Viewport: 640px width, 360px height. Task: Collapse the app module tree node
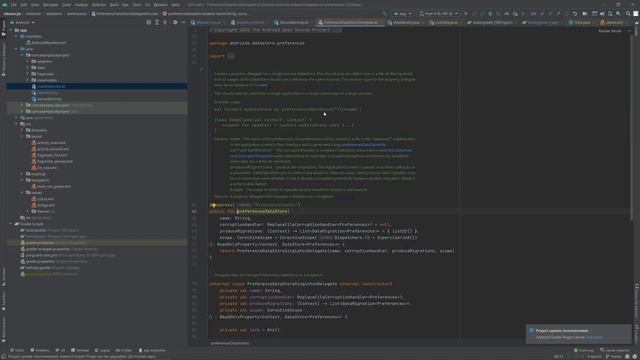coord(11,30)
